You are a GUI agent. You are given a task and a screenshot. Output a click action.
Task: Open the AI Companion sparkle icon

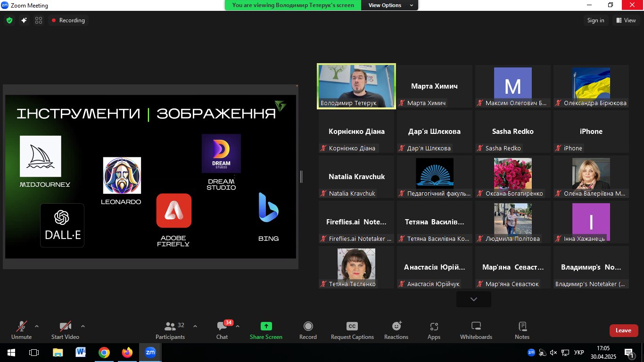coord(24,20)
